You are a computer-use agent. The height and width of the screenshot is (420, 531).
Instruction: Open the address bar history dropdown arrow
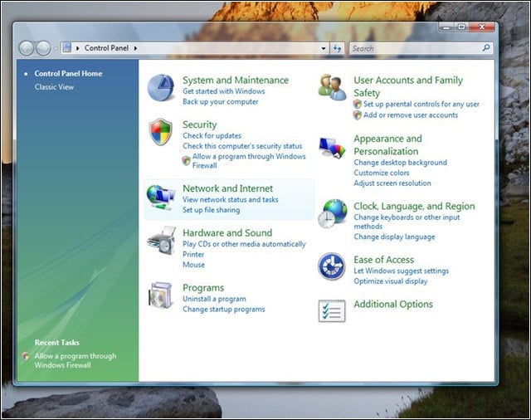324,48
